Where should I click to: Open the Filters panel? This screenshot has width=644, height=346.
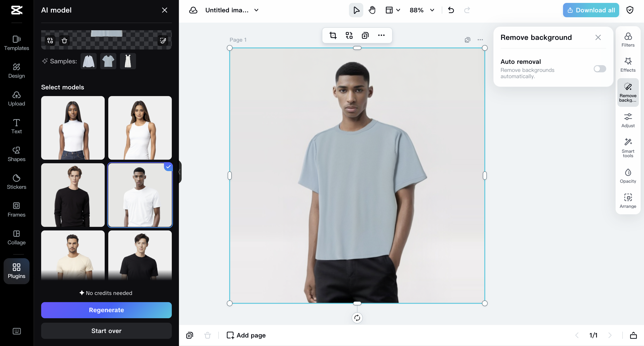click(627, 40)
